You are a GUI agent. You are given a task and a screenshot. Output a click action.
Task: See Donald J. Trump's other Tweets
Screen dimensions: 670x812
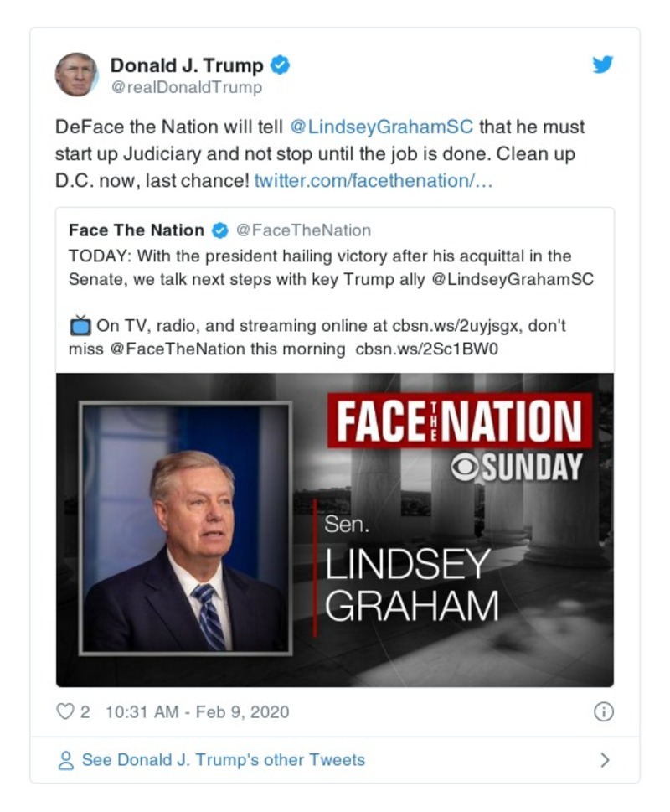coord(223,761)
